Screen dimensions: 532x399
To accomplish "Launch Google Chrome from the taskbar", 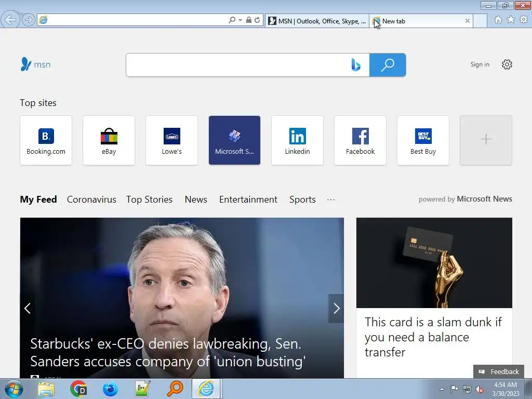I will 78,389.
